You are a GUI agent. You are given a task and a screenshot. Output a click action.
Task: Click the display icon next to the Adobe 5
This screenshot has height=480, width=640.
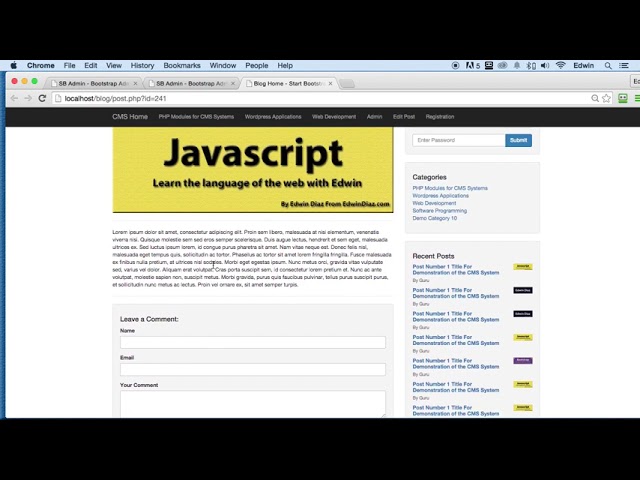(489, 65)
